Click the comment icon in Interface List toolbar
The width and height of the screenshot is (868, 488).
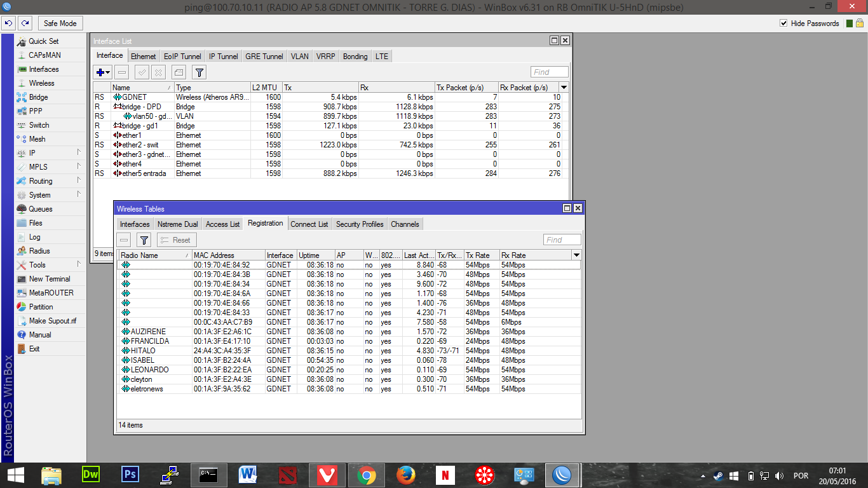[x=179, y=72]
